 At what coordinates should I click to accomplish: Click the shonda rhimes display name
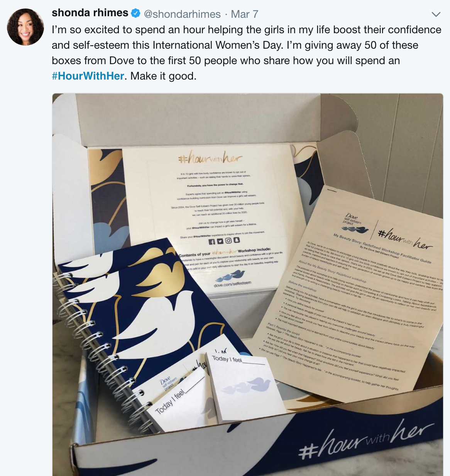click(90, 13)
